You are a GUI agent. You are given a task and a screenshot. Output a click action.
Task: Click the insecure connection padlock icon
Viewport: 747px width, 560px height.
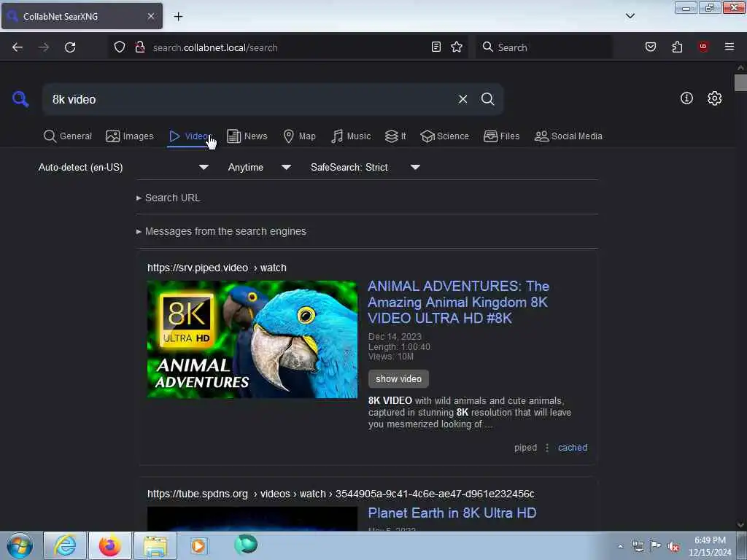[x=140, y=47]
